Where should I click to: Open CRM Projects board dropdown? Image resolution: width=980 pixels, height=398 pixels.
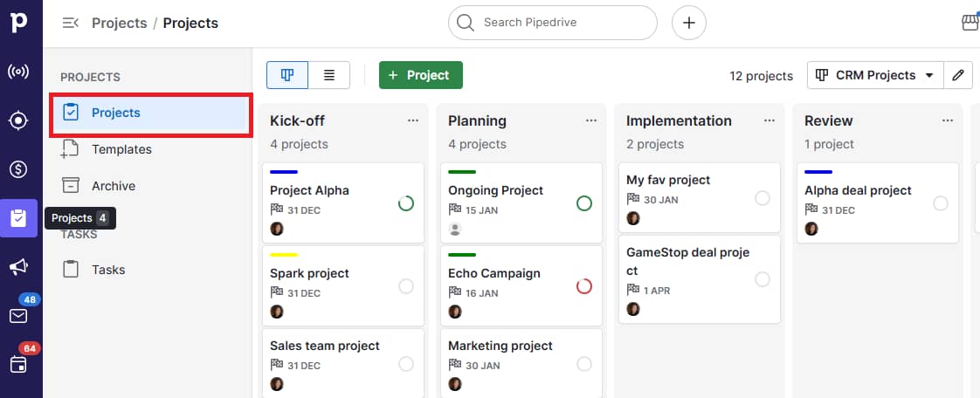click(x=875, y=75)
